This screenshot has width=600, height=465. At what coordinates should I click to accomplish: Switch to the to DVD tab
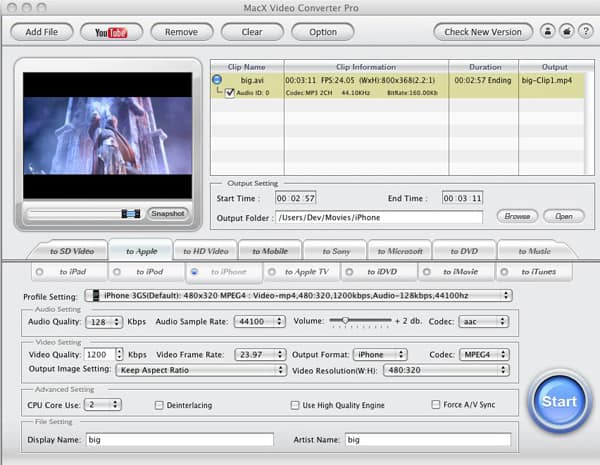(464, 251)
